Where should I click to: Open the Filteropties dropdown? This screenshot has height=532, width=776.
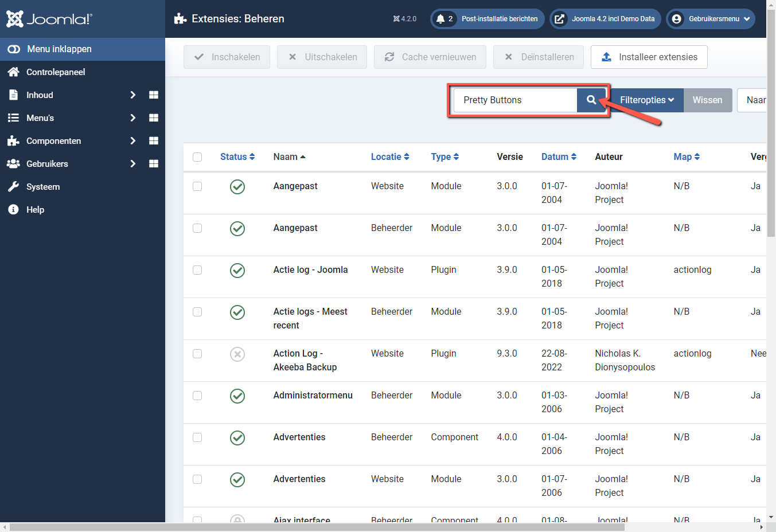(x=646, y=100)
